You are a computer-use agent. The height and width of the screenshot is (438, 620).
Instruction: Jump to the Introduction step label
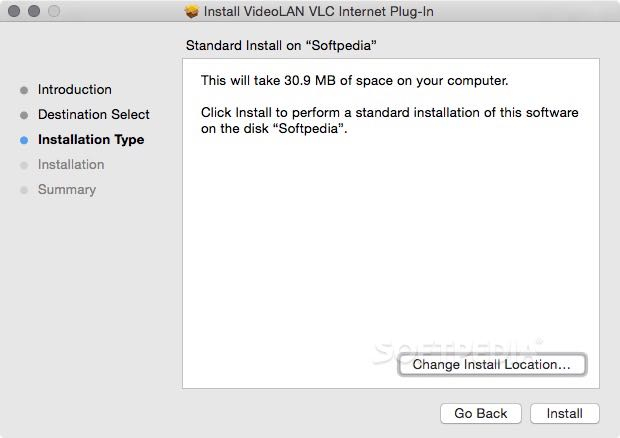click(75, 89)
